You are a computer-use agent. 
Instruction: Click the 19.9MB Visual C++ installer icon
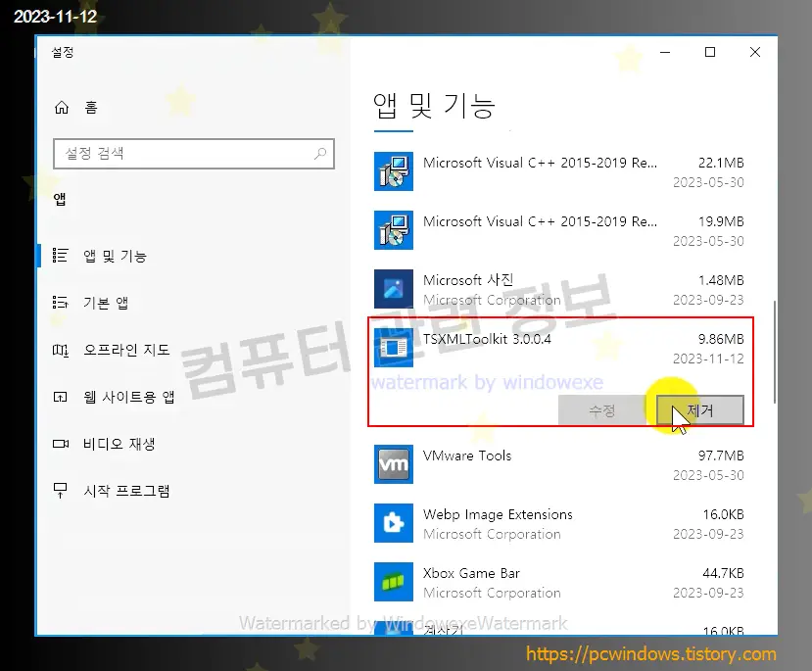(x=394, y=230)
